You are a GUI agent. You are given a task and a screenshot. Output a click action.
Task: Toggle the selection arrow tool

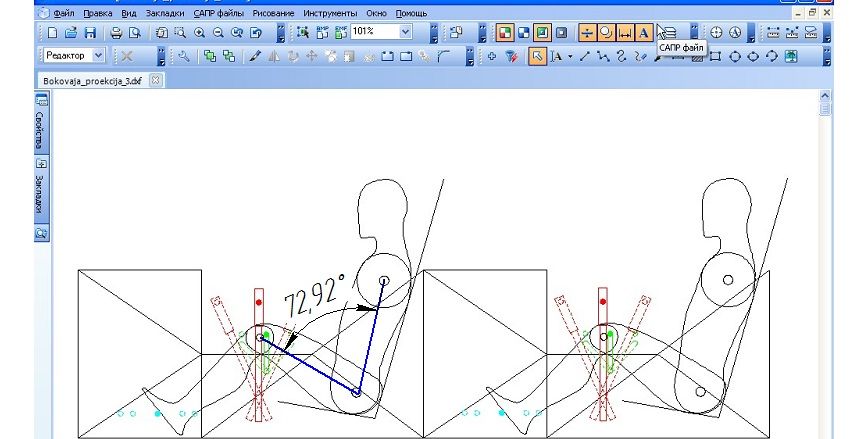[x=537, y=57]
